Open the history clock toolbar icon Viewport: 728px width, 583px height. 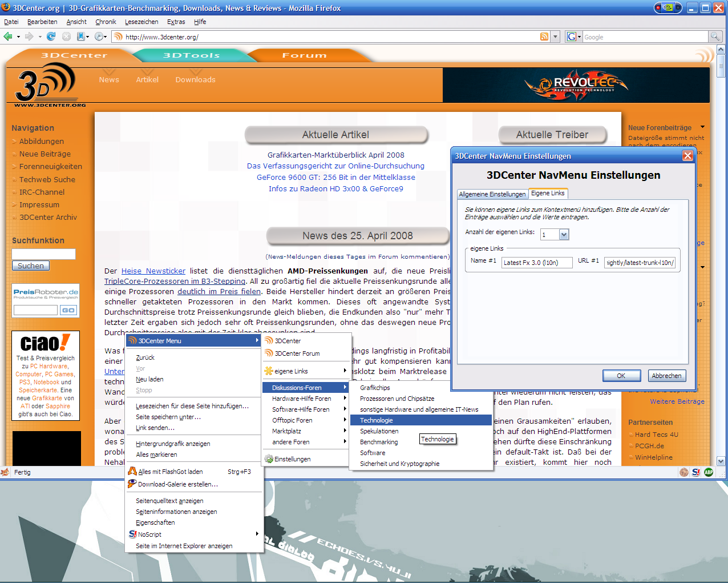pyautogui.click(x=99, y=37)
